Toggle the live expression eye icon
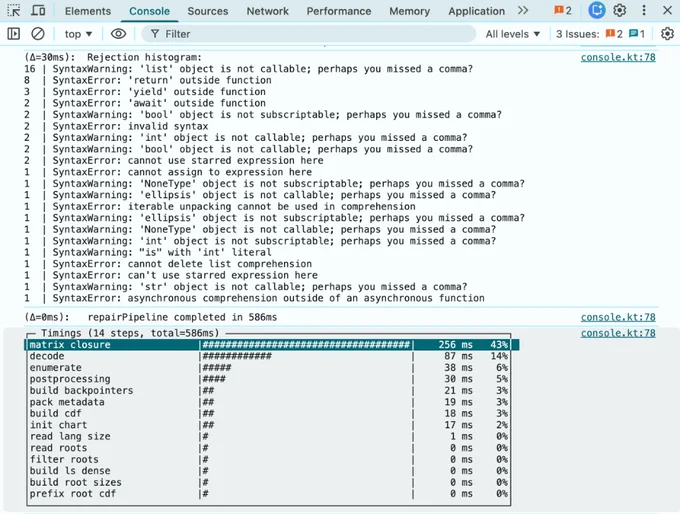 click(118, 34)
